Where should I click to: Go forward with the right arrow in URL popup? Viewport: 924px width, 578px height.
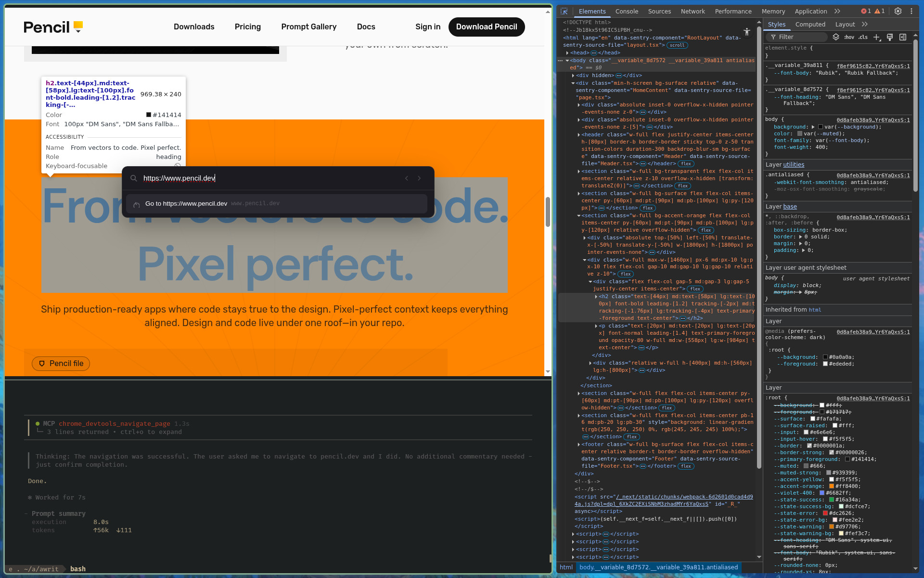pyautogui.click(x=419, y=178)
